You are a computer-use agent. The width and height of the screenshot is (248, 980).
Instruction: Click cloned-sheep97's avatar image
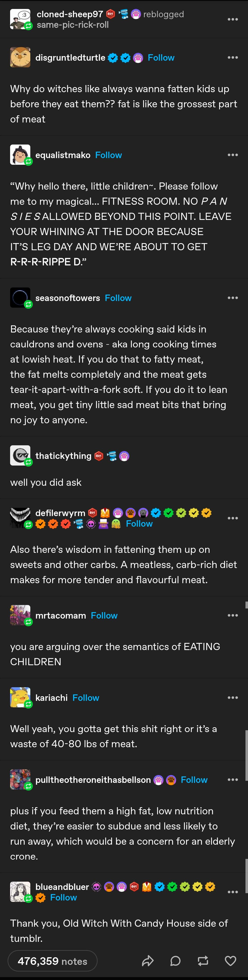click(20, 19)
